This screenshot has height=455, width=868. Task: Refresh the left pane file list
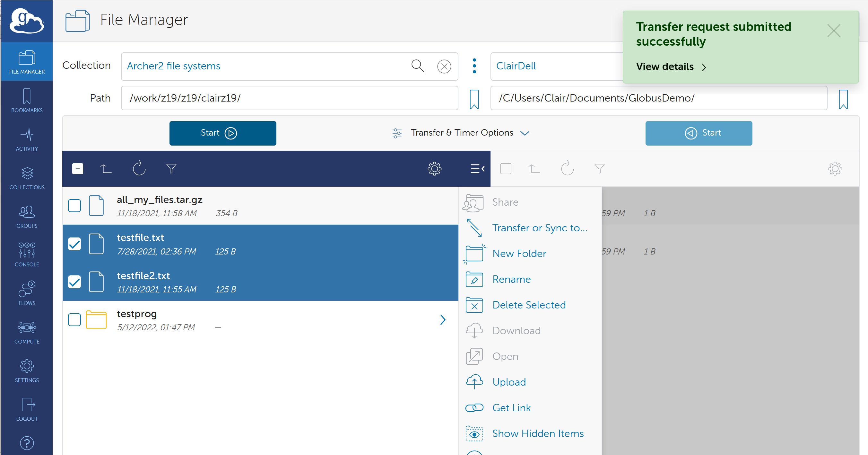pos(139,168)
